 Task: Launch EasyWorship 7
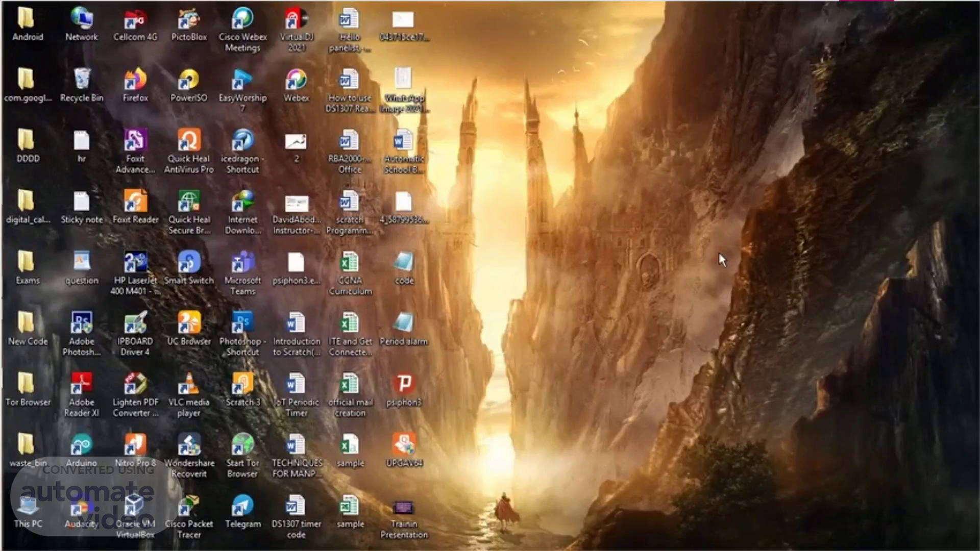242,90
